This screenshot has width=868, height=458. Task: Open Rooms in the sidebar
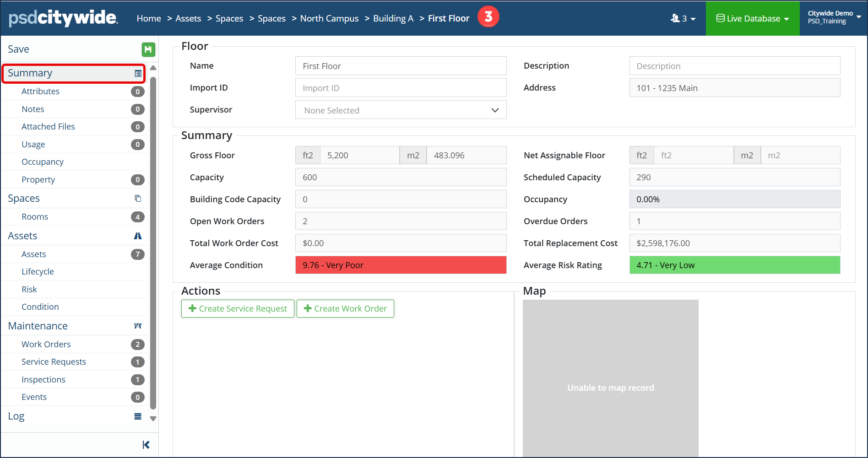(35, 217)
